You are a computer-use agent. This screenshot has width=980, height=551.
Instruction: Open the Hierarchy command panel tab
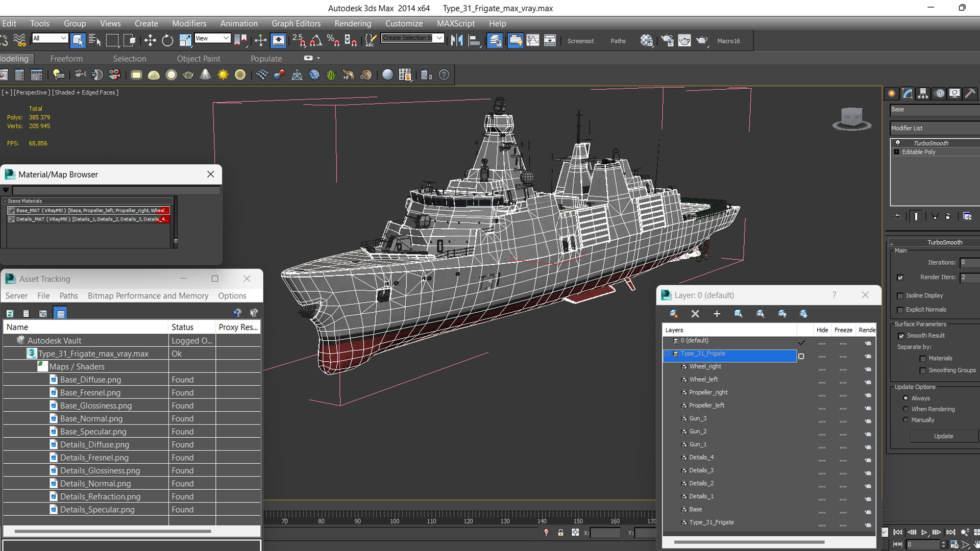click(923, 93)
